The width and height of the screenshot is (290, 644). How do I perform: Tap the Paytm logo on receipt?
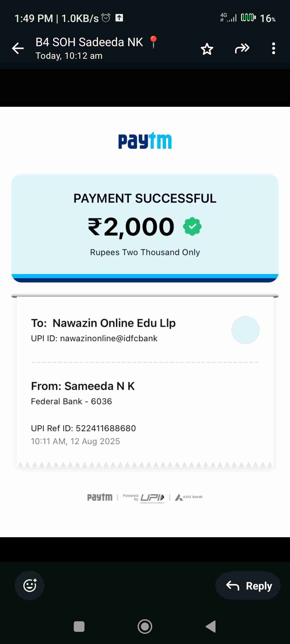[145, 141]
